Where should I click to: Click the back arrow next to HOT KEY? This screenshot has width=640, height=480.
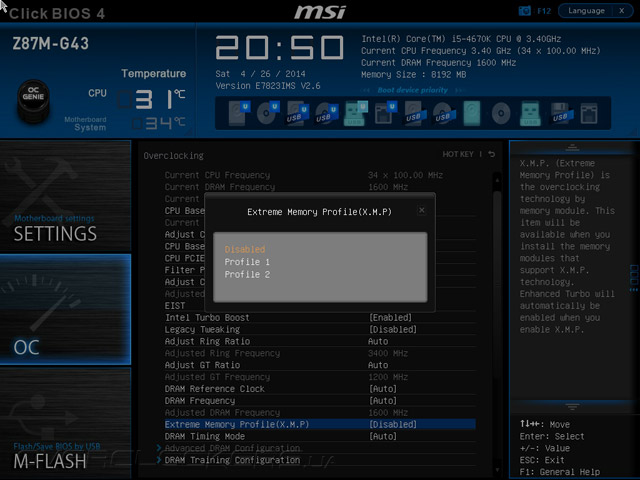click(492, 154)
